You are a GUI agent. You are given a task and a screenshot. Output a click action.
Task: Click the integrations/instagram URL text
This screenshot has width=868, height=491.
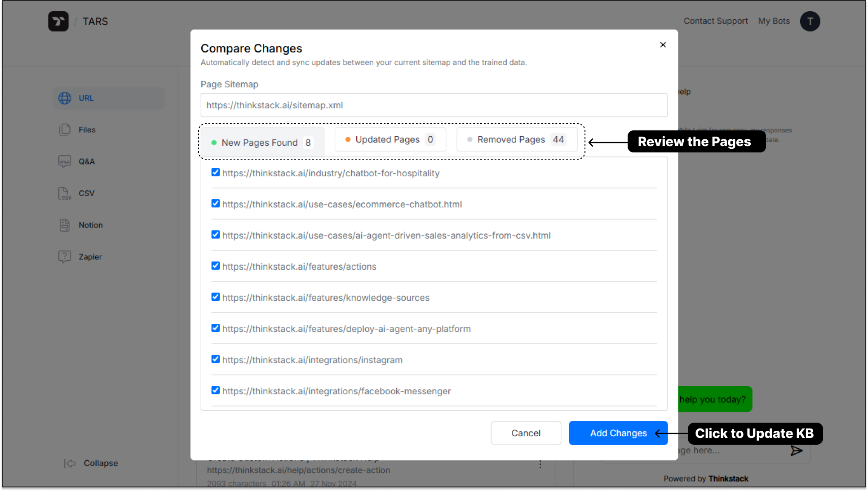[312, 360]
